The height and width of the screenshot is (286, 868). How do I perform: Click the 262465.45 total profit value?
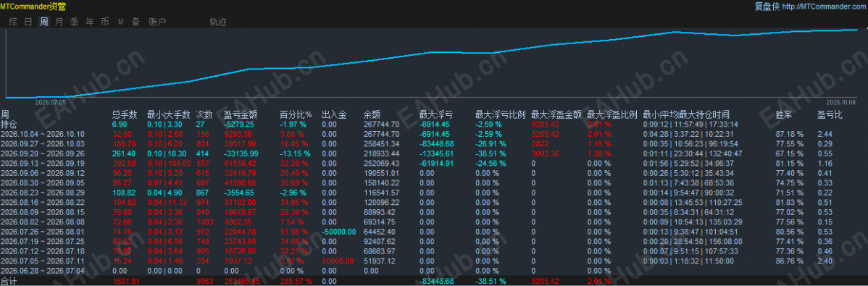coord(242,281)
